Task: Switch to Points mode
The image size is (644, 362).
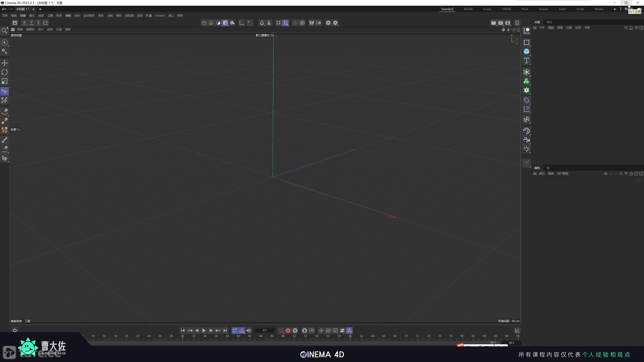Action: click(204, 23)
